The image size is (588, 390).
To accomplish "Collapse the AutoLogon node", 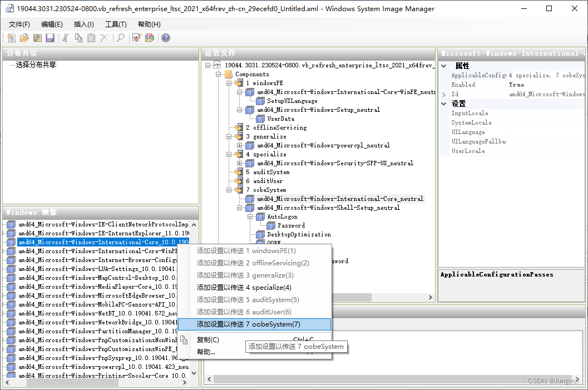I will point(250,217).
